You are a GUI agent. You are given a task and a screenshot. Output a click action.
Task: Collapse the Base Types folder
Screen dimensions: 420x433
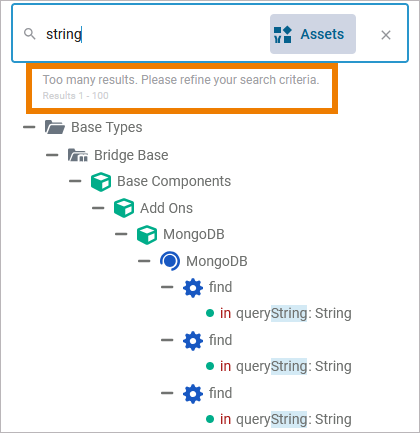point(29,127)
